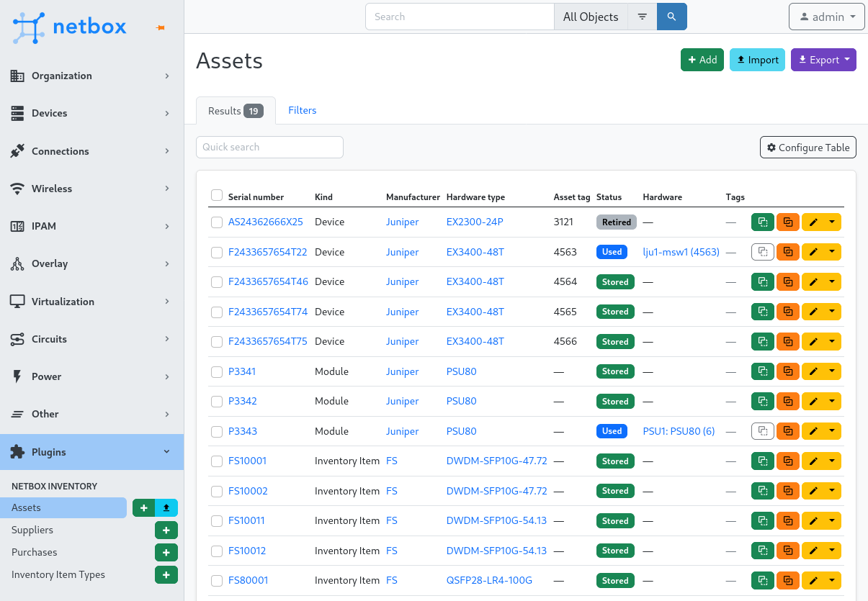Edit asset P3341 with the pencil icon

tap(813, 371)
